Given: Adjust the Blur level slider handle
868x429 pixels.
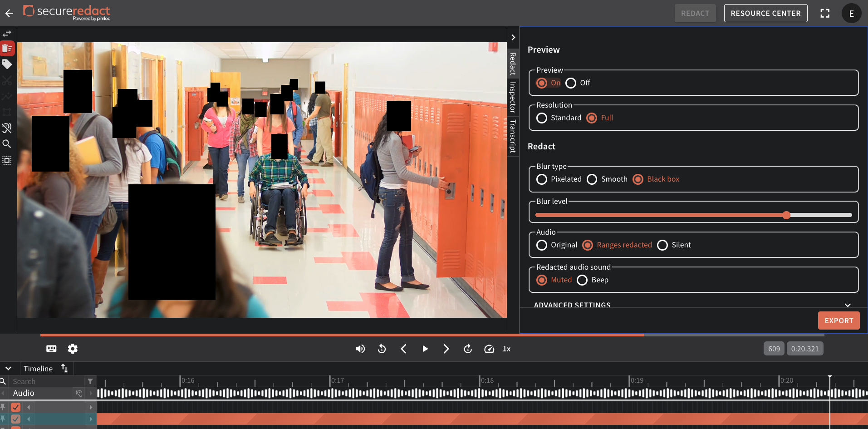Looking at the screenshot, I should pyautogui.click(x=786, y=215).
